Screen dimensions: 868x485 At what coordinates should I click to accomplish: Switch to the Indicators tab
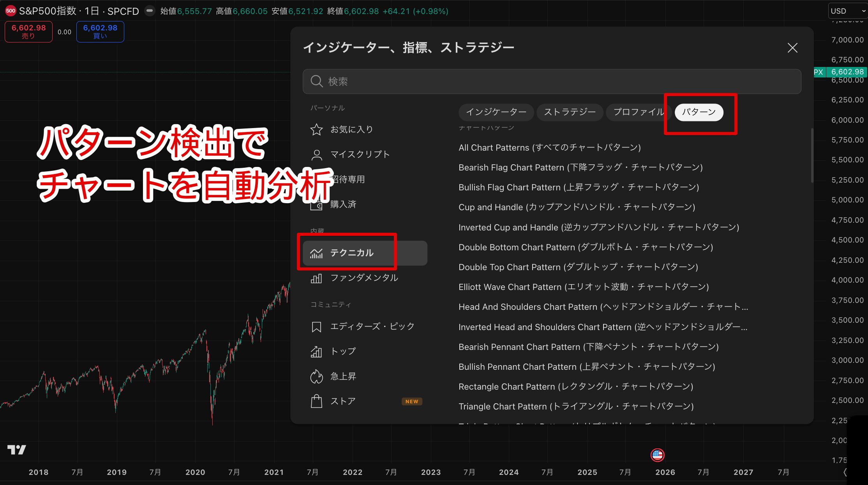(496, 112)
